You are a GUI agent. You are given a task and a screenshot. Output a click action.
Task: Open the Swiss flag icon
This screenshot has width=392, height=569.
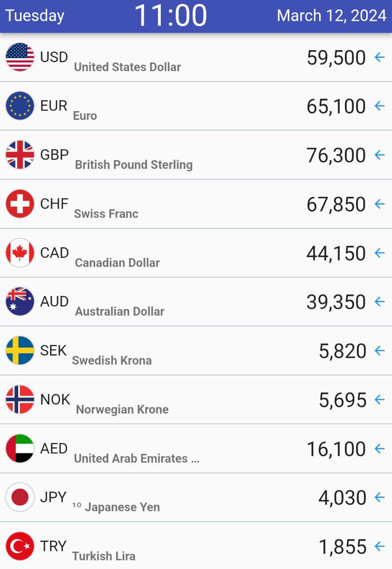pos(20,204)
